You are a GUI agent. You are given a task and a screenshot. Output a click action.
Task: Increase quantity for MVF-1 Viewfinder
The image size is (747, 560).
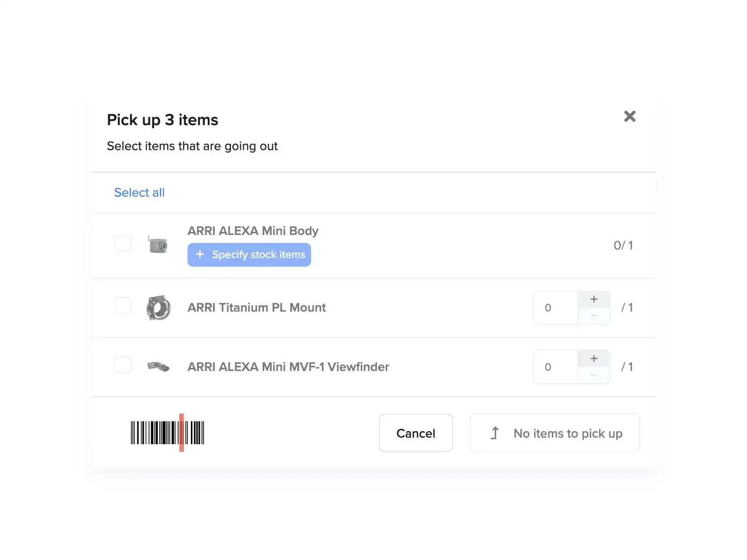click(594, 359)
